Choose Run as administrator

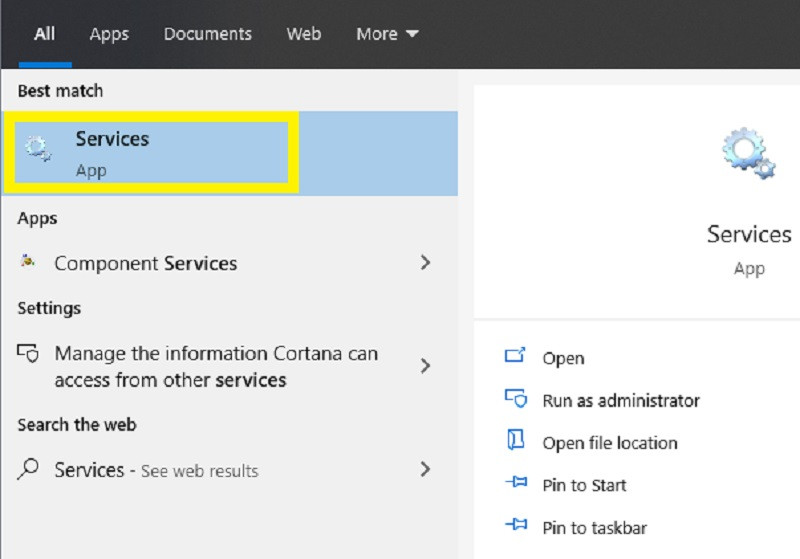click(x=620, y=400)
